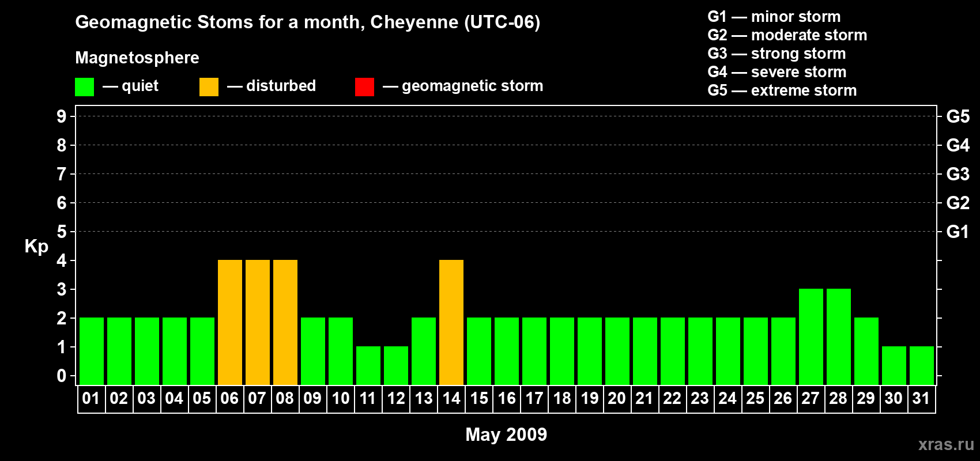Click the 'Magnetosphere' heading
980x461 pixels.
(137, 58)
